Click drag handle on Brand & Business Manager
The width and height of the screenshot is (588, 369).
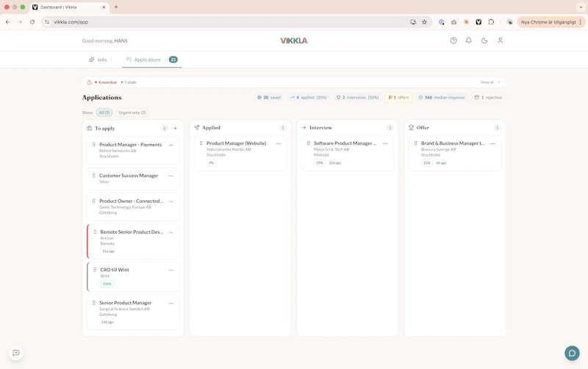pos(415,143)
